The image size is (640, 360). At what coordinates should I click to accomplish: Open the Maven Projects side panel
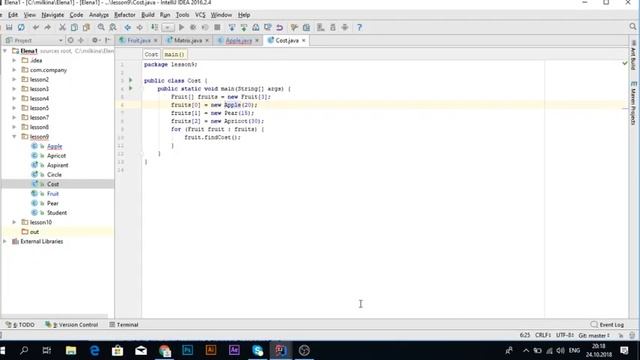tap(633, 104)
